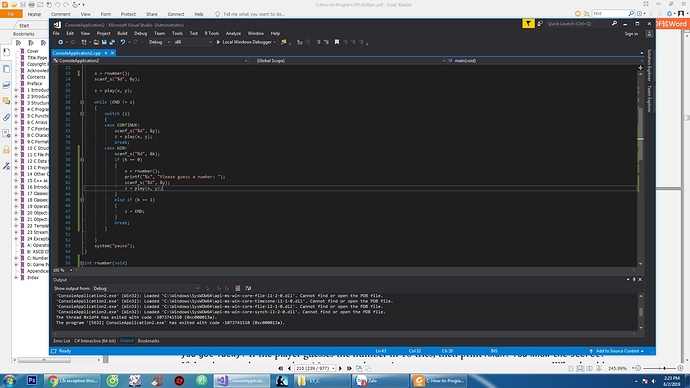Open the Debug solution configuration dropdown
690x388 pixels.
(x=159, y=42)
